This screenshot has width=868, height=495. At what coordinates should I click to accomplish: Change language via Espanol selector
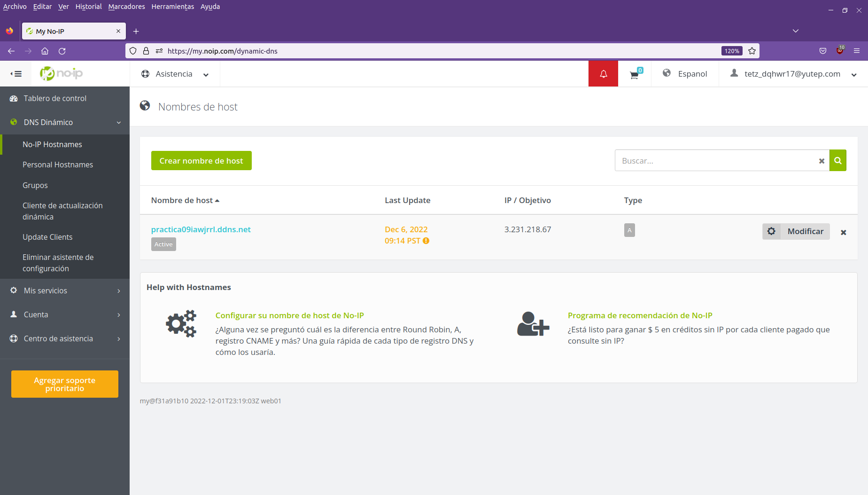click(x=685, y=74)
